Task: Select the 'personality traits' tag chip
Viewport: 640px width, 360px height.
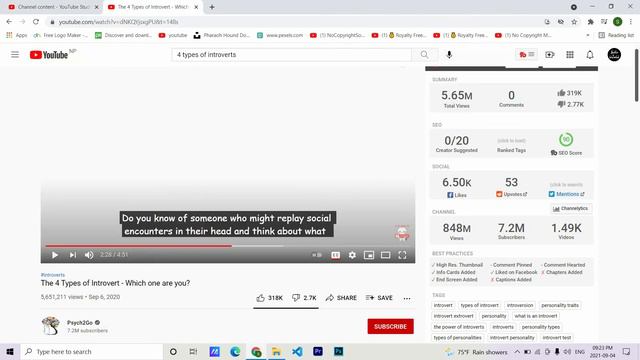Action: [x=560, y=305]
